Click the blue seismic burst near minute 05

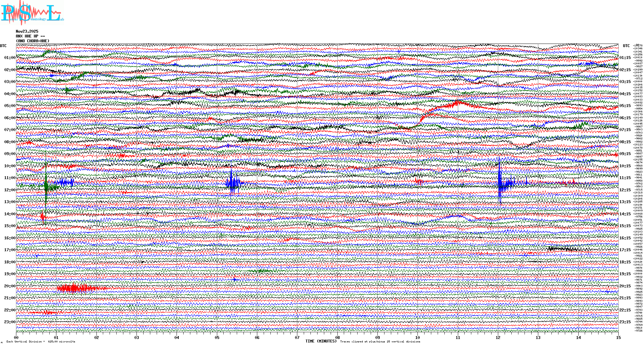click(233, 183)
